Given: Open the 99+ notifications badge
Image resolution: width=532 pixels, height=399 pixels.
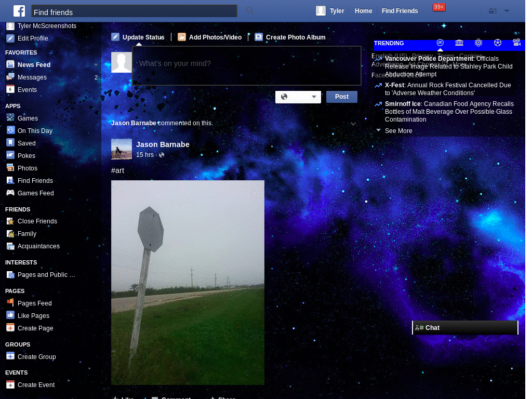Looking at the screenshot, I should 438,7.
